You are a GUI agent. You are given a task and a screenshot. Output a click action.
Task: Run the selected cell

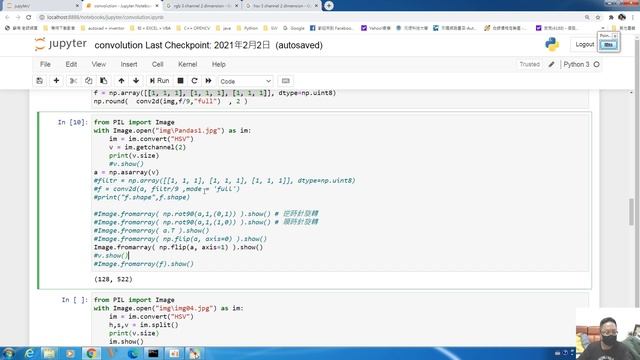[159, 81]
